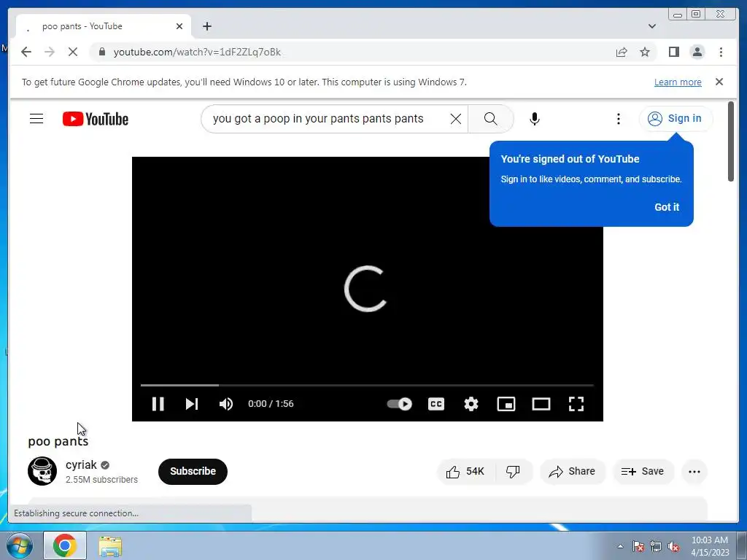747x560 pixels.
Task: Start voice search with the microphone icon
Action: pyautogui.click(x=535, y=119)
